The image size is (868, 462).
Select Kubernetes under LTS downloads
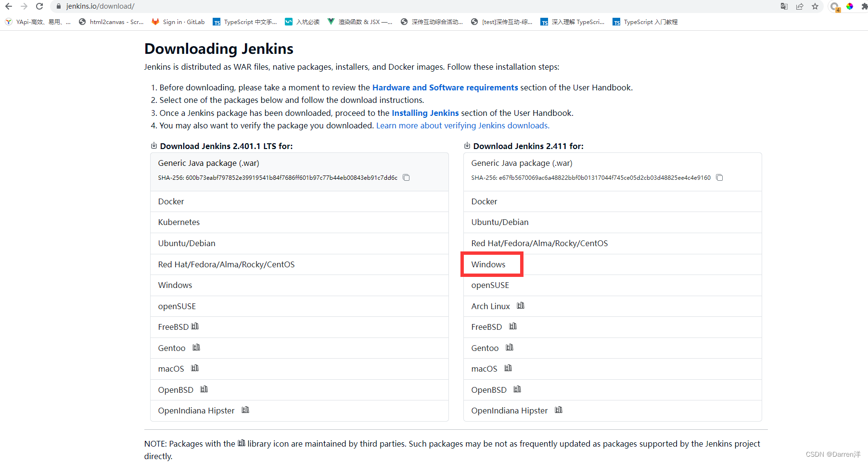[x=299, y=222]
